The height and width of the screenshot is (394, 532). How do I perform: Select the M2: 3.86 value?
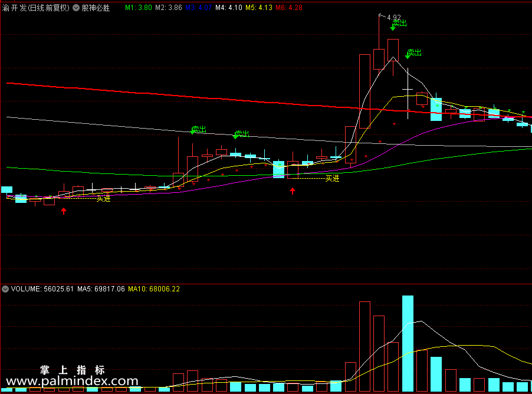[169, 8]
